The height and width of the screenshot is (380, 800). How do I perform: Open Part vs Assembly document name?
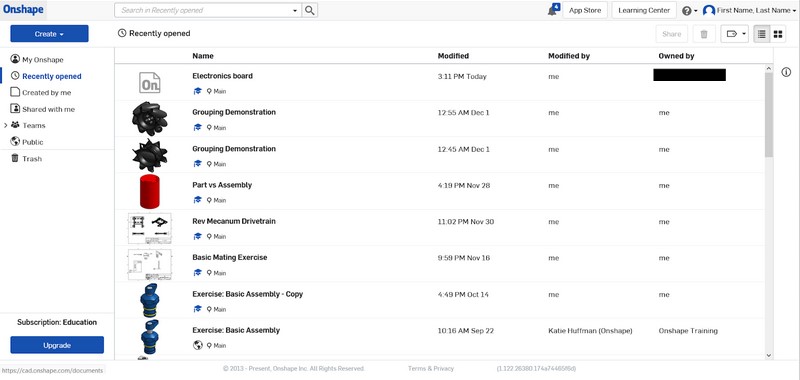[222, 185]
